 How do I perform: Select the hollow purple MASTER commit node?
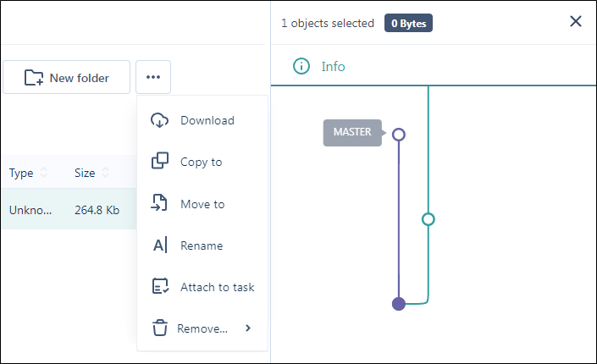(399, 134)
